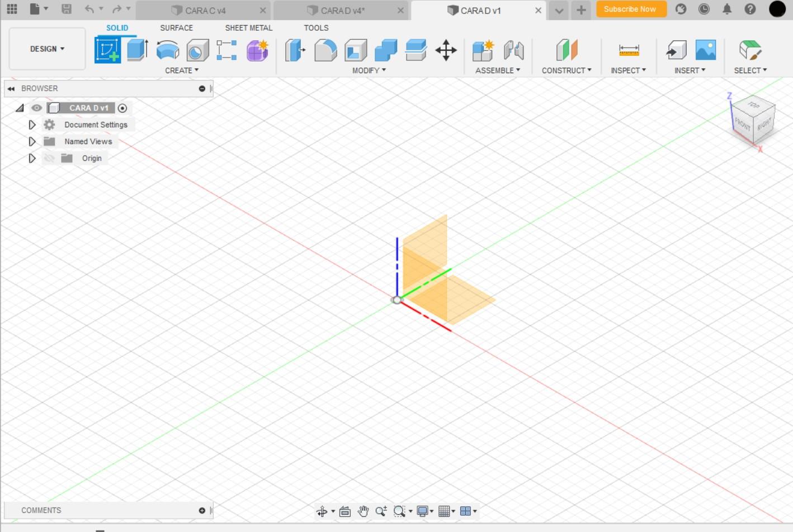Click the Orbit navigation tool
Viewport: 793px width, 532px height.
click(322, 511)
